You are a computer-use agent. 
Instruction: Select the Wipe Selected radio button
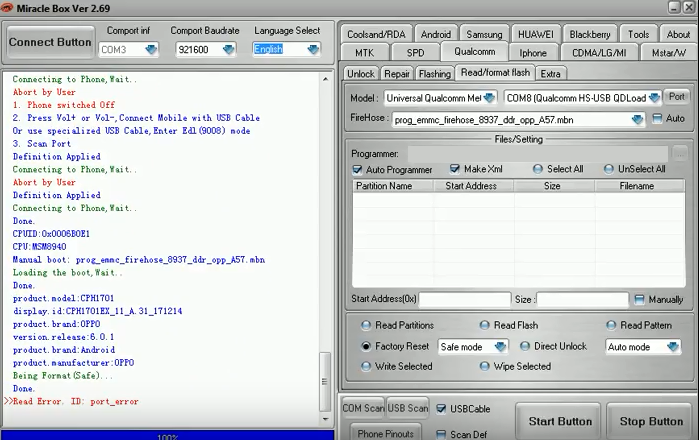pos(485,366)
